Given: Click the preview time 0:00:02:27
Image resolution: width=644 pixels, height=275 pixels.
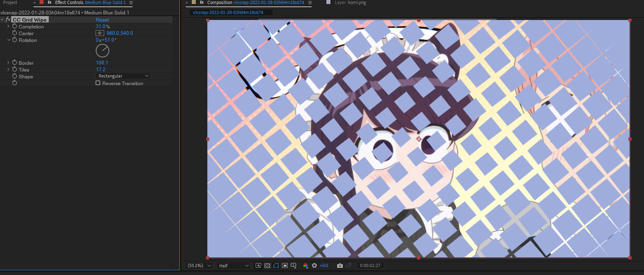Looking at the screenshot, I should coord(370,266).
